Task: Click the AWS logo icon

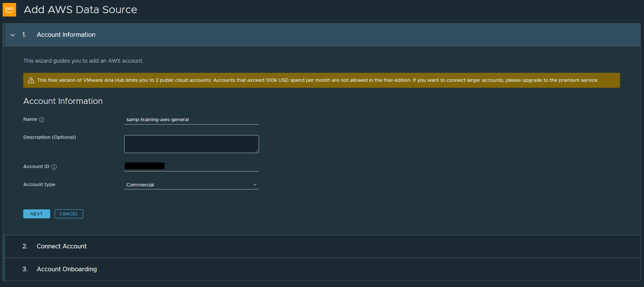Action: pyautogui.click(x=9, y=10)
